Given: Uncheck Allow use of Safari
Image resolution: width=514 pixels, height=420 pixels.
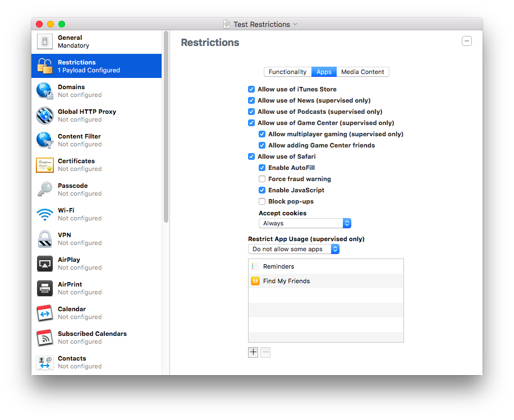Looking at the screenshot, I should 251,156.
